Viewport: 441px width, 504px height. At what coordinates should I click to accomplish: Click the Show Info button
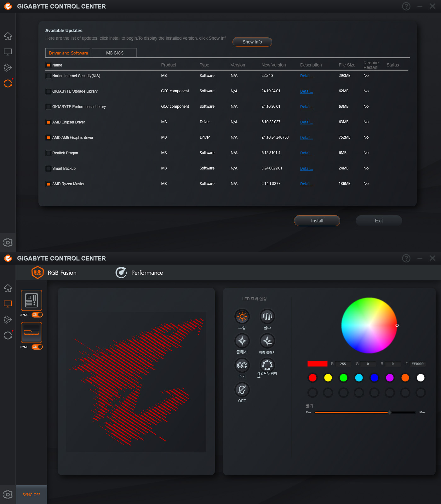[x=252, y=42]
